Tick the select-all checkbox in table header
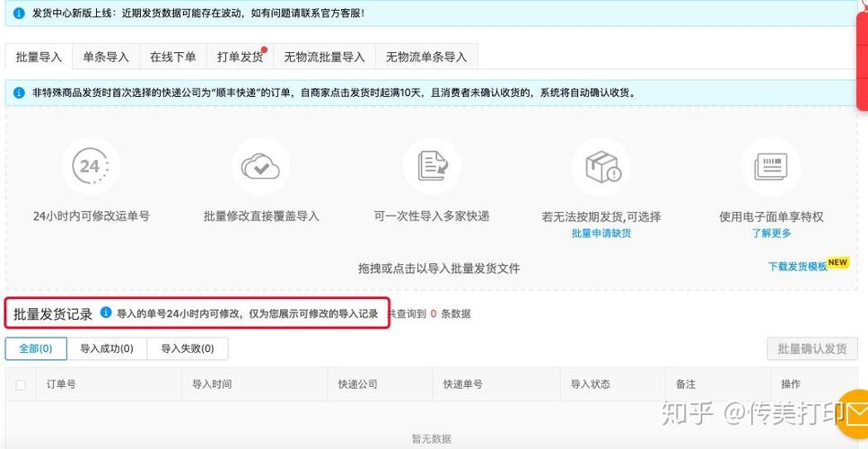Screen dimensions: 868x449 (21, 384)
